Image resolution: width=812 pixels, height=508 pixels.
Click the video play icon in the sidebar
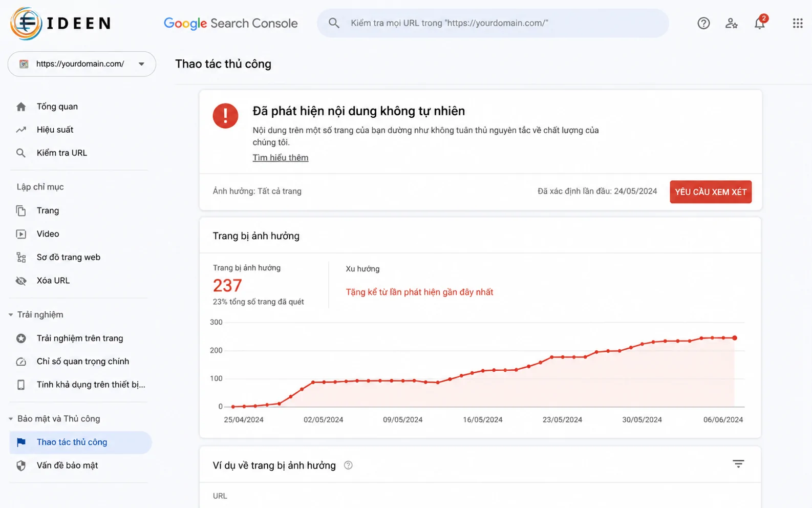coord(21,234)
